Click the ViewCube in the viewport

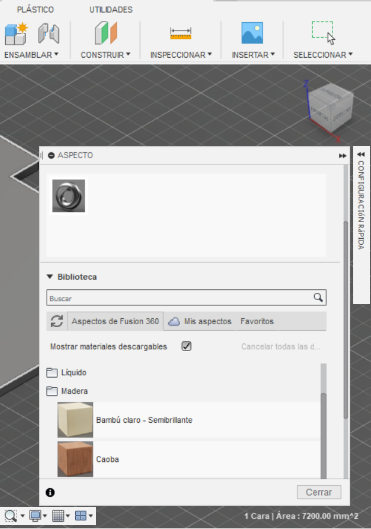point(331,108)
